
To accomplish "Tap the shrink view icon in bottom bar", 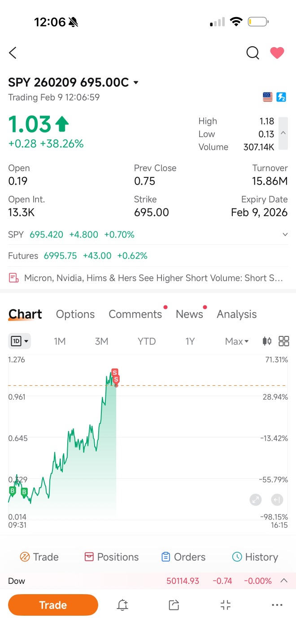I will tap(226, 605).
